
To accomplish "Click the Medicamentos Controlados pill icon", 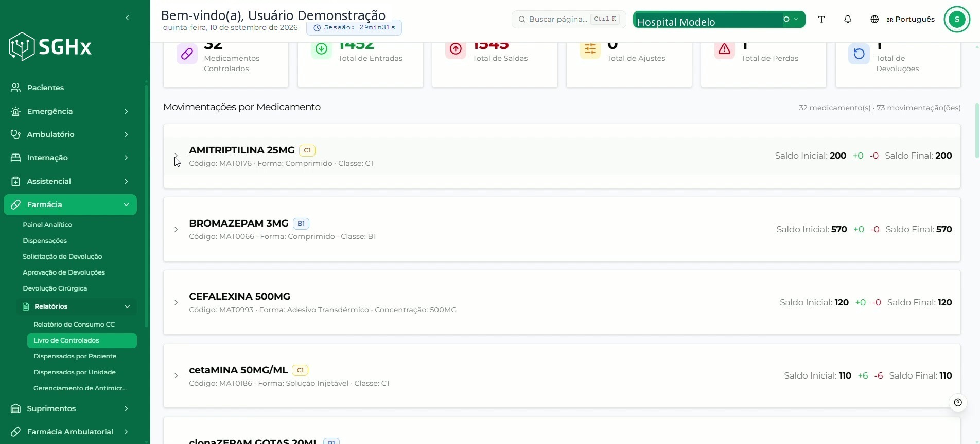I will tap(187, 54).
